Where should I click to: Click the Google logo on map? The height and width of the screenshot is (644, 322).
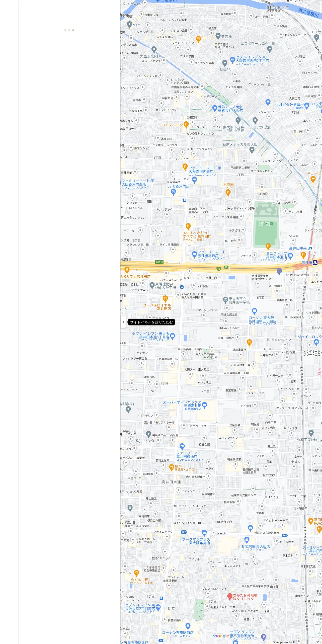(221, 635)
